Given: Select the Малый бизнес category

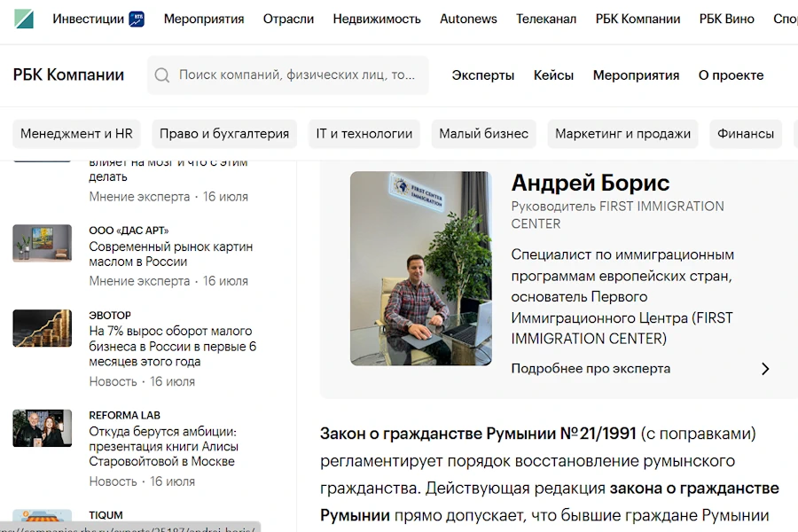Looking at the screenshot, I should coord(483,133).
